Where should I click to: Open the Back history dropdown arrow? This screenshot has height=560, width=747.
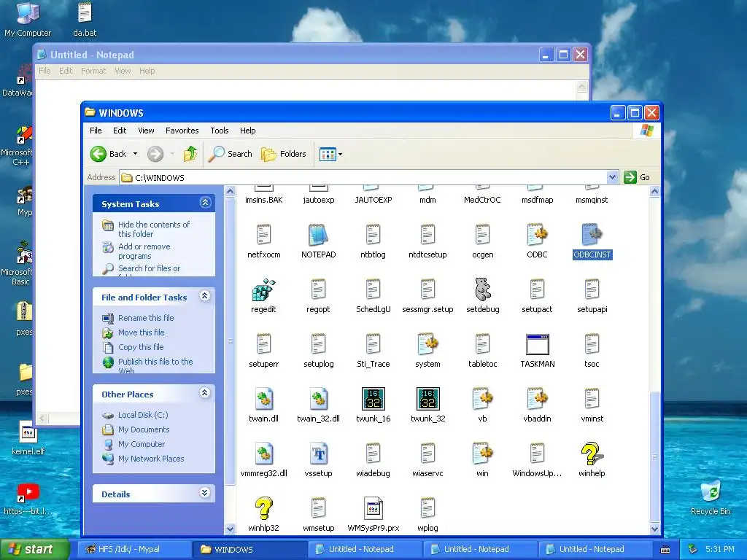(x=135, y=154)
